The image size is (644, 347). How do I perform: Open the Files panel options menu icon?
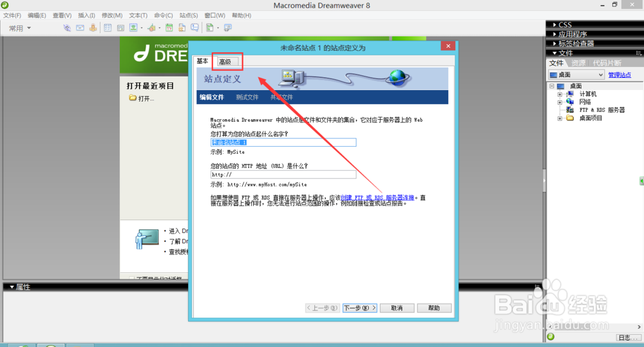(639, 53)
